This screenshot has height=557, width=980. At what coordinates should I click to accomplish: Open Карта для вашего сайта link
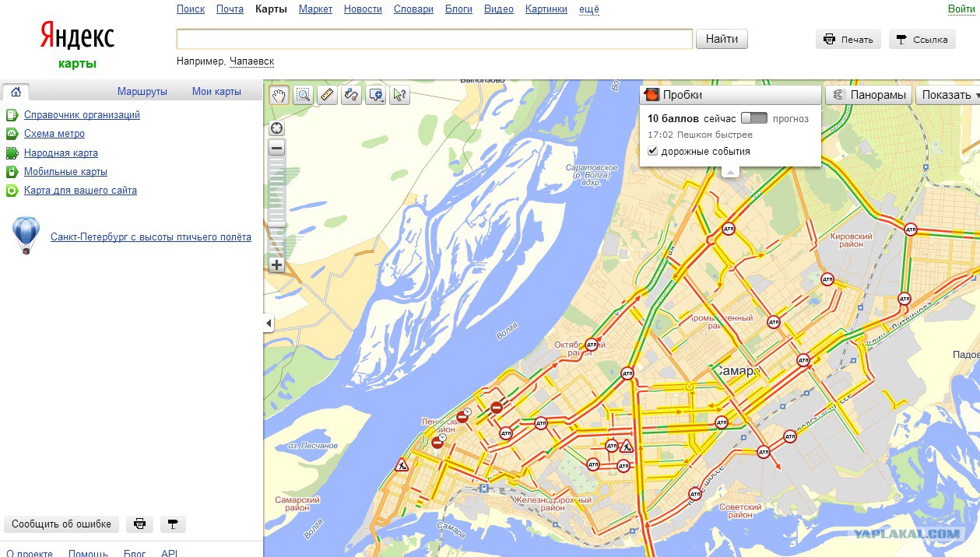point(80,191)
